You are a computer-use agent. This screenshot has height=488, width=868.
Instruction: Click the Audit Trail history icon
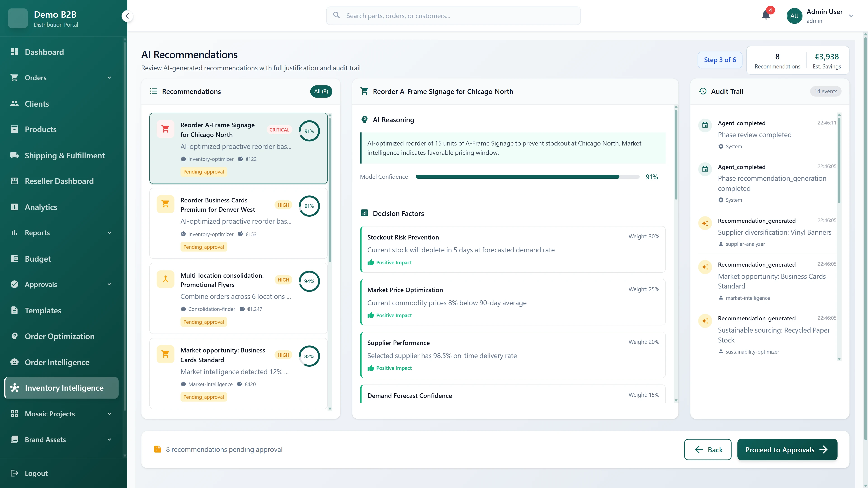(x=703, y=91)
